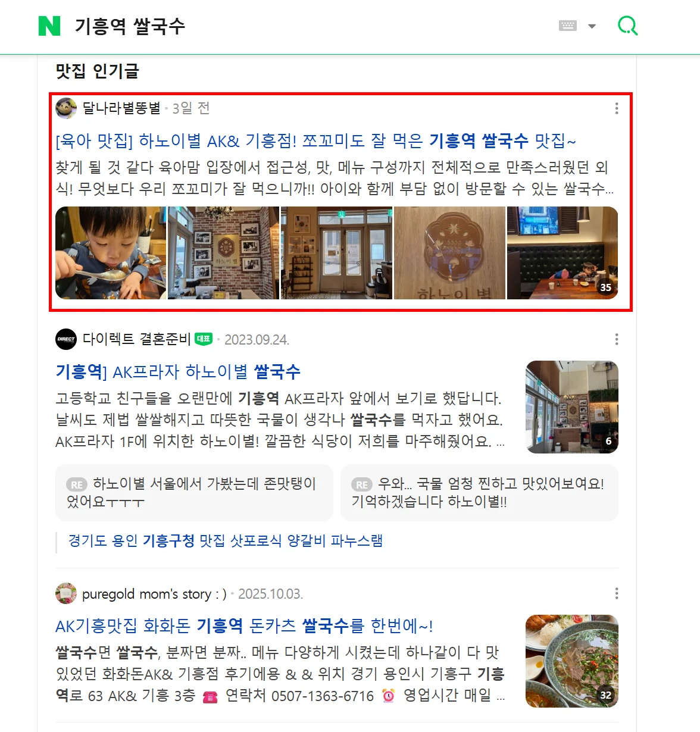Click comment 우와... 국물 엄청 찐하고 맛있어보여요

pos(479,493)
